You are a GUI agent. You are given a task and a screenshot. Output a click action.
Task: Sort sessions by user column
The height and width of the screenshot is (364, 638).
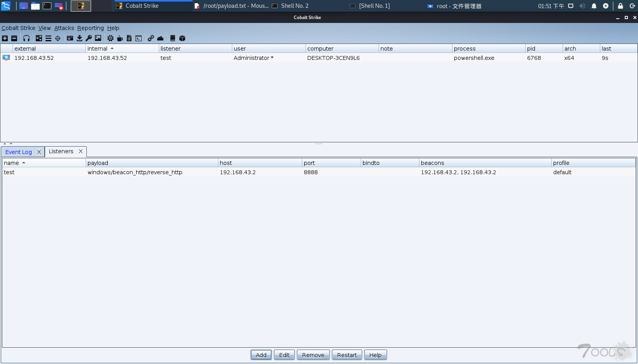coord(268,49)
